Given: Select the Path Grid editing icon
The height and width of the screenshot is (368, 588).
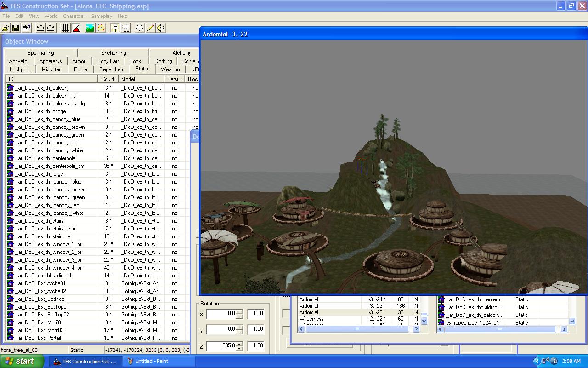Looking at the screenshot, I should tap(101, 28).
